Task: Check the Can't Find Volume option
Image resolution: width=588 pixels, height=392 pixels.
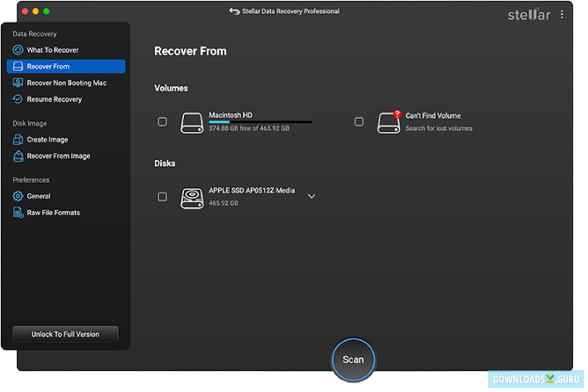Action: pyautogui.click(x=359, y=122)
